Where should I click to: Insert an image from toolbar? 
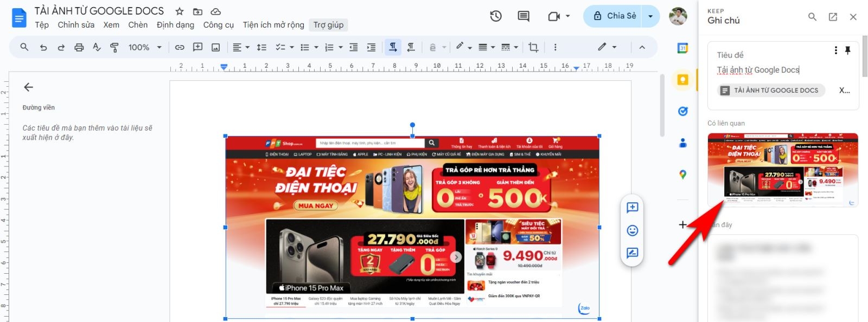point(216,48)
